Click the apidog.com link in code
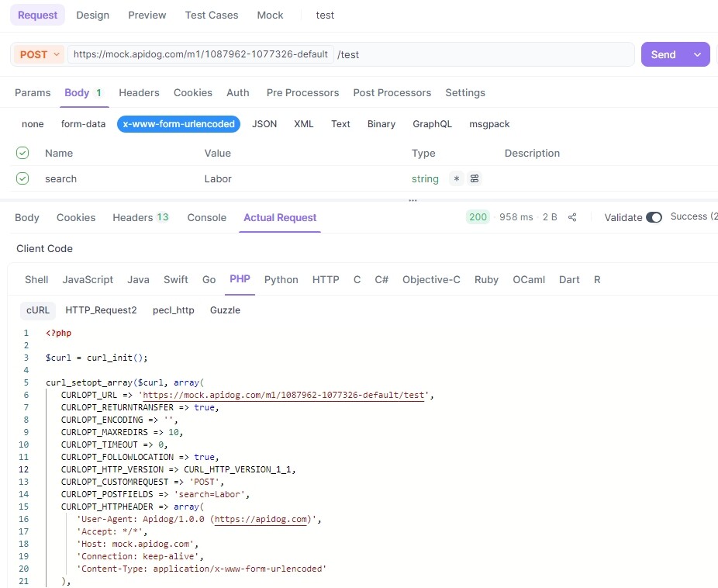The image size is (718, 588). [x=261, y=519]
